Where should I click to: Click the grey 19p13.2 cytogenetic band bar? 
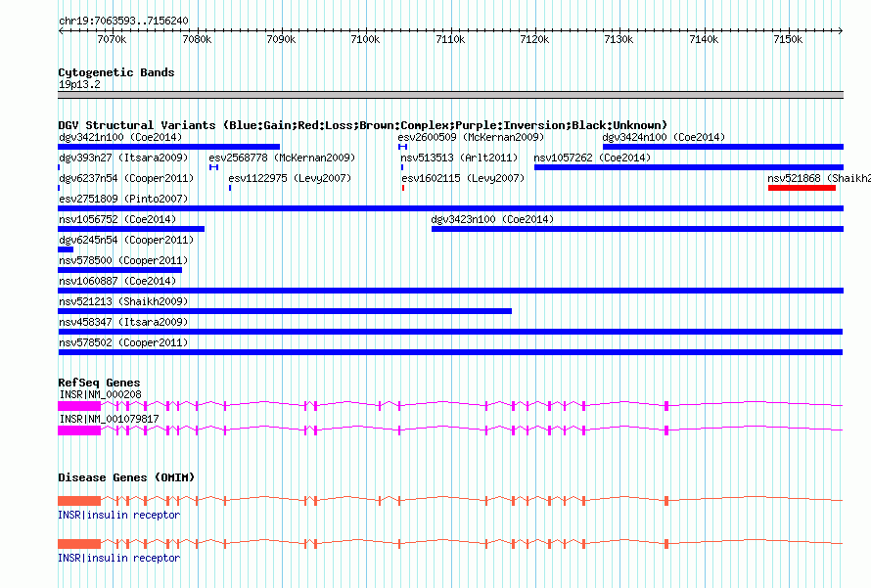pos(450,95)
